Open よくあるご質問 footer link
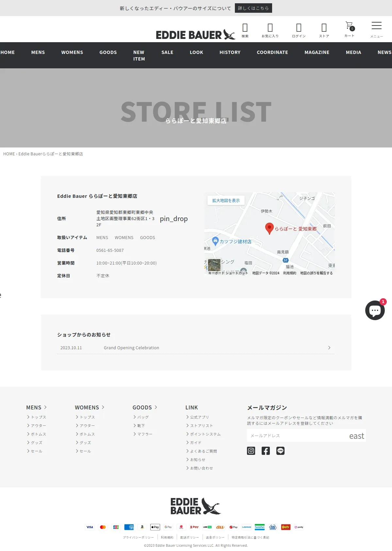 click(203, 451)
